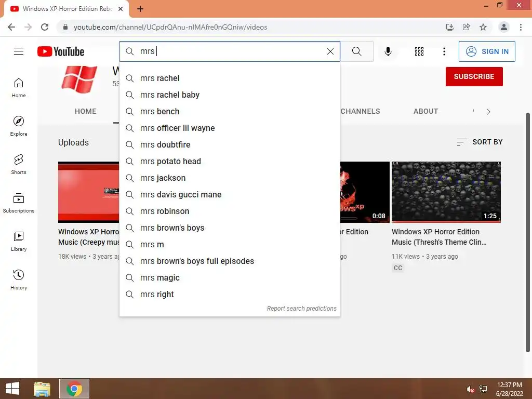Viewport: 532px width, 399px height.
Task: Clear the search box with the X
Action: pos(330,51)
